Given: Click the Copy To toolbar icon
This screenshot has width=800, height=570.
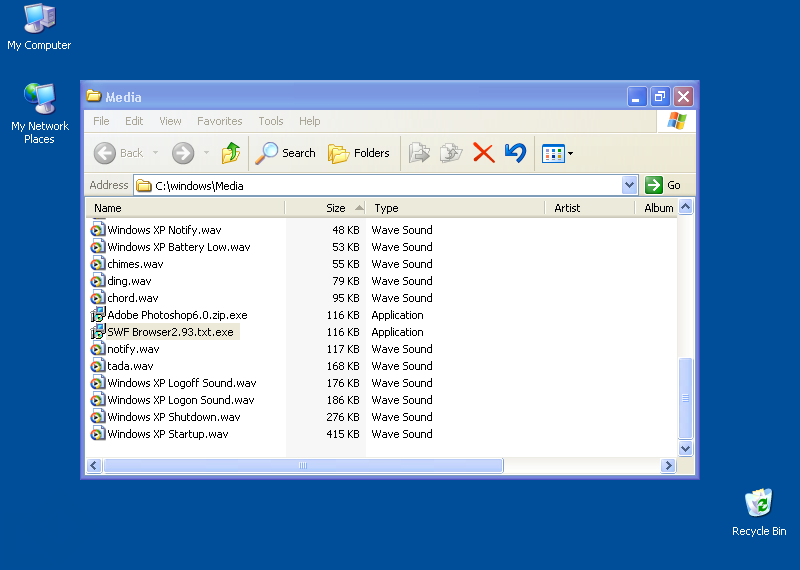Looking at the screenshot, I should click(x=451, y=153).
